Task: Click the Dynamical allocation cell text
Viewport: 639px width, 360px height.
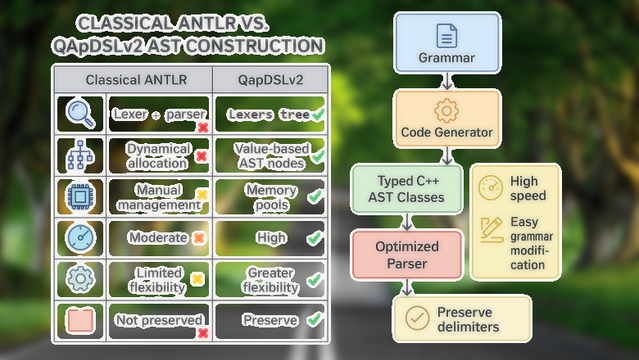Action: pyautogui.click(x=159, y=156)
